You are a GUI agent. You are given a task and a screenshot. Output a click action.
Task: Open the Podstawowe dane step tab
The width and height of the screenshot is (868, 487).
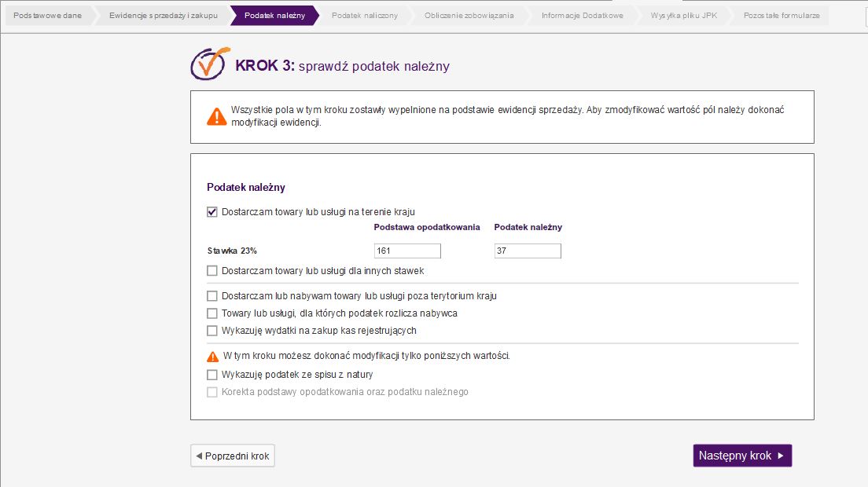point(47,16)
